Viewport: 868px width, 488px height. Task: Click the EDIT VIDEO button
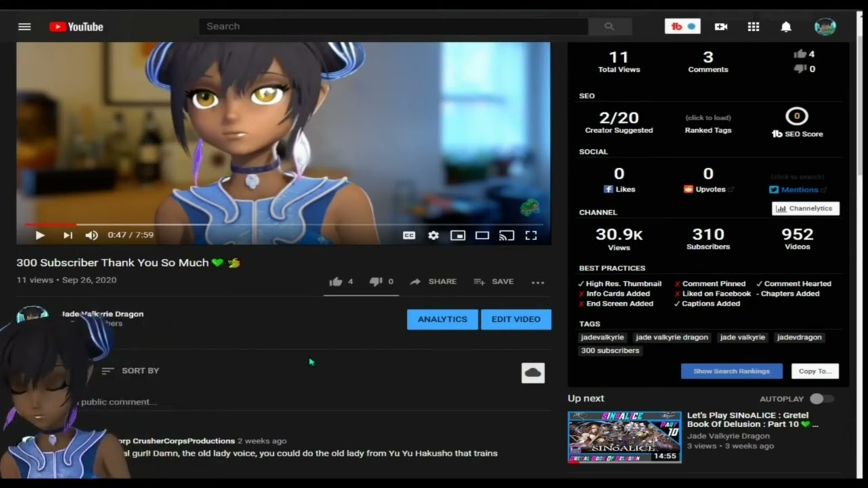click(516, 319)
